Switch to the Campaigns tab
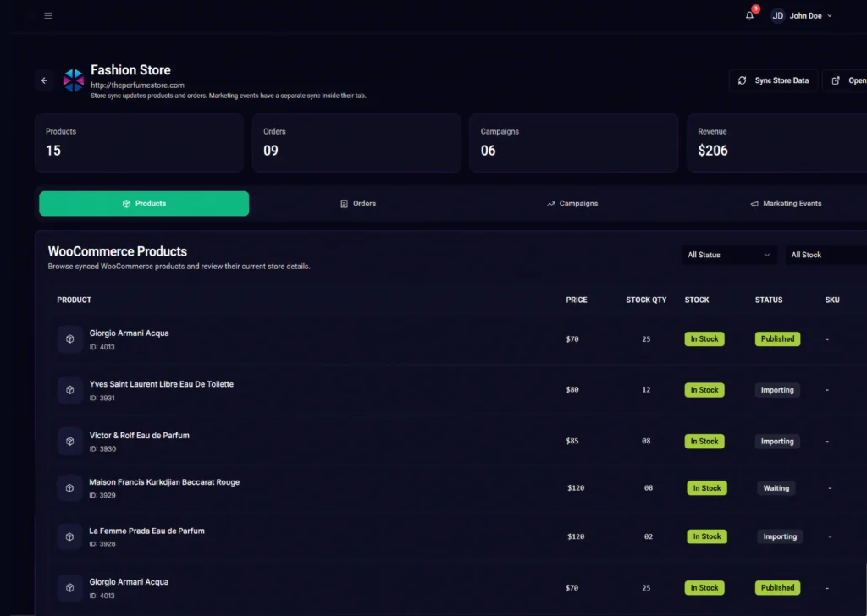Image resolution: width=867 pixels, height=616 pixels. [x=572, y=203]
